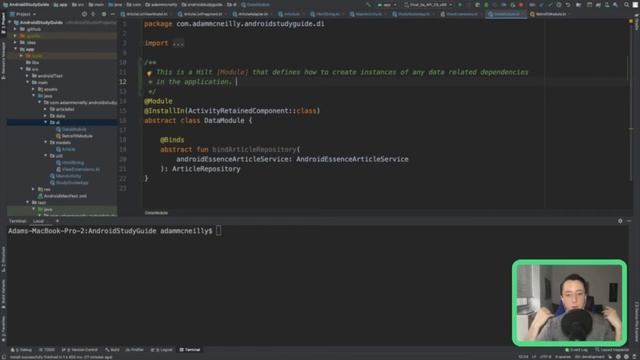Viewport: 640px width, 360px height.
Task: Open the Build tool window
Action: click(x=112, y=350)
